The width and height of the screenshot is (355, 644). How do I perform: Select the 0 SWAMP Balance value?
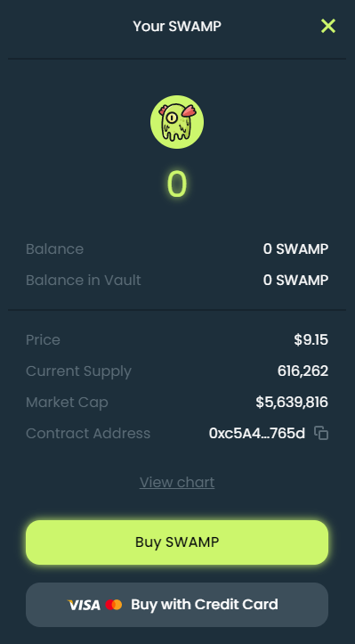click(x=295, y=249)
